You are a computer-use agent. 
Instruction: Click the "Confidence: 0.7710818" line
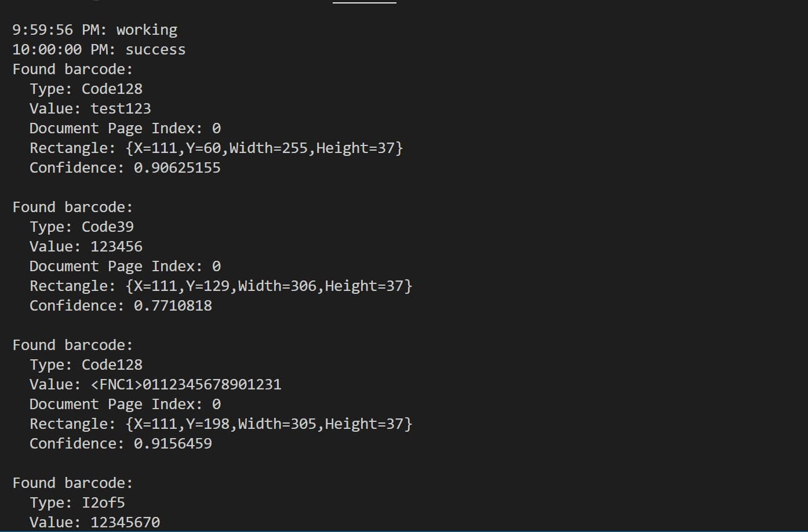121,305
